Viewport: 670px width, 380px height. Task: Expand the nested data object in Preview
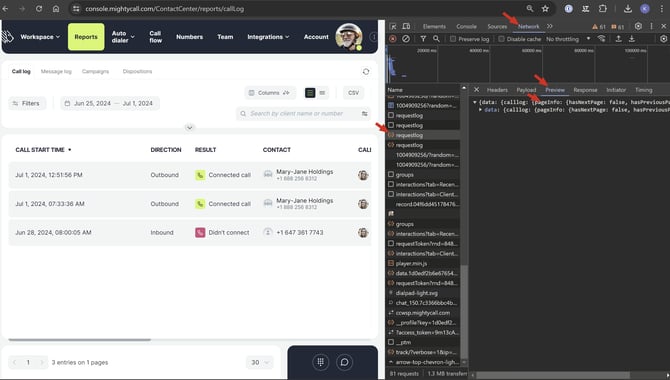(481, 110)
